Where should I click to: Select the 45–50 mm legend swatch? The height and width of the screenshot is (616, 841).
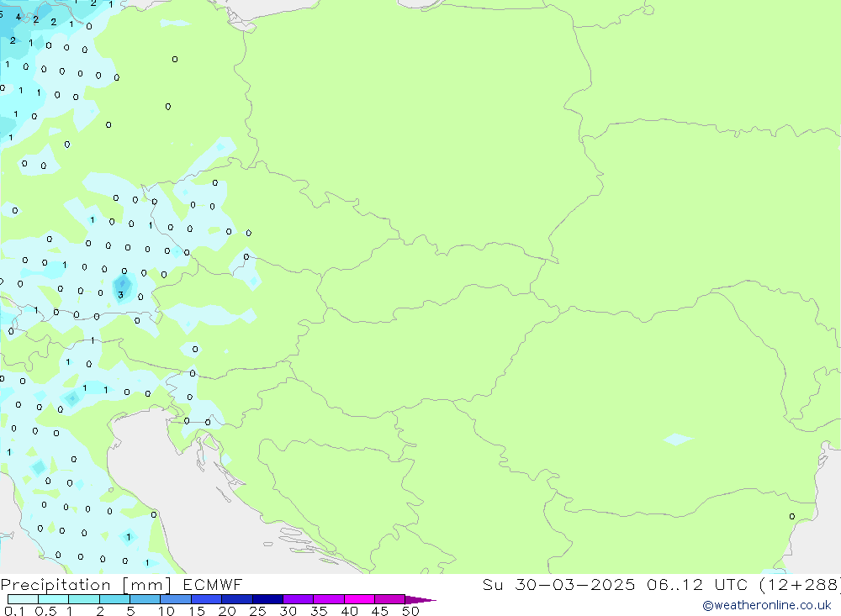pos(390,599)
